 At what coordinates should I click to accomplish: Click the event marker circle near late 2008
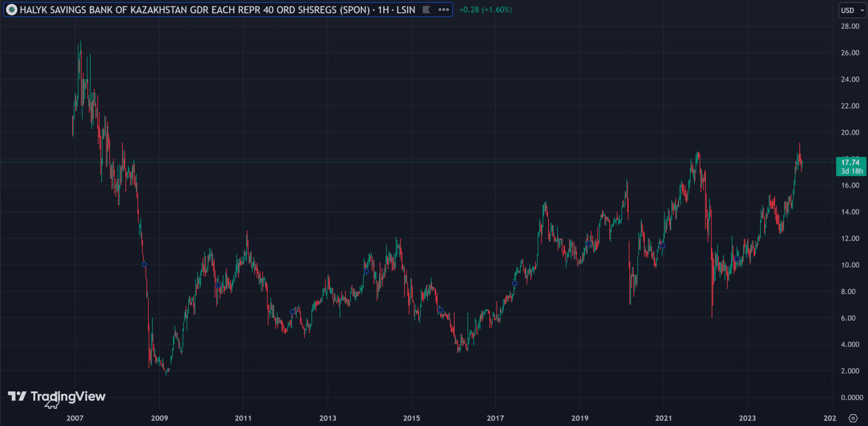coord(144,264)
